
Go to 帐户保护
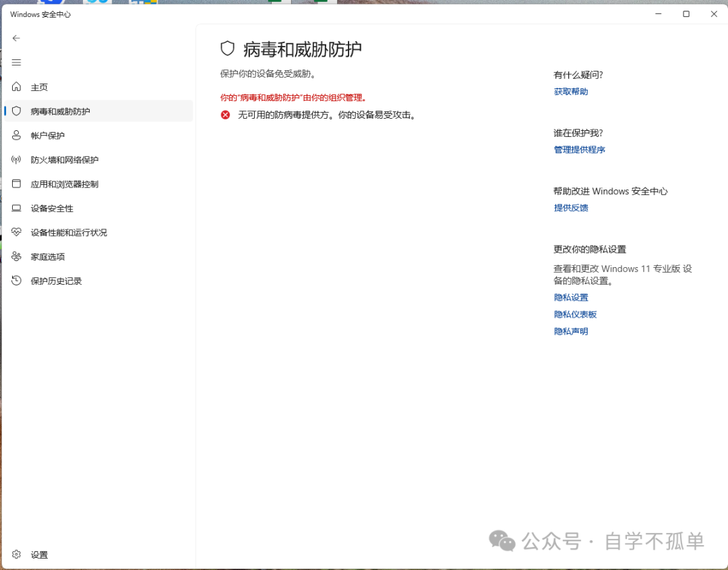98,135
